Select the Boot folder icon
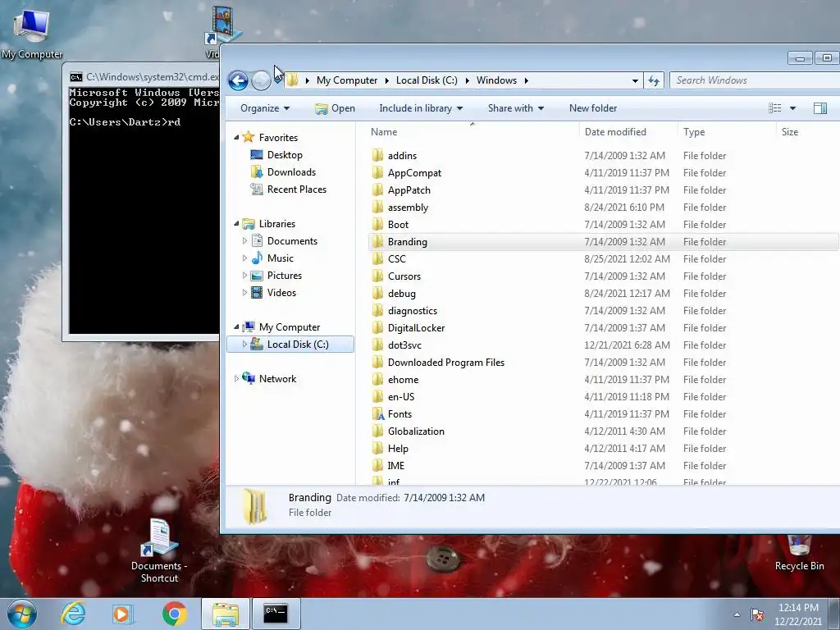The width and height of the screenshot is (840, 630). [x=377, y=224]
